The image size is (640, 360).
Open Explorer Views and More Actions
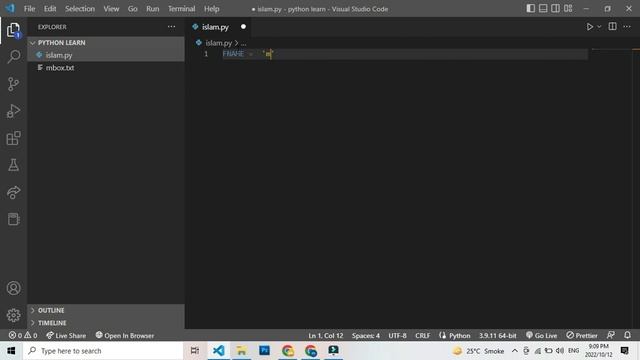pos(171,27)
